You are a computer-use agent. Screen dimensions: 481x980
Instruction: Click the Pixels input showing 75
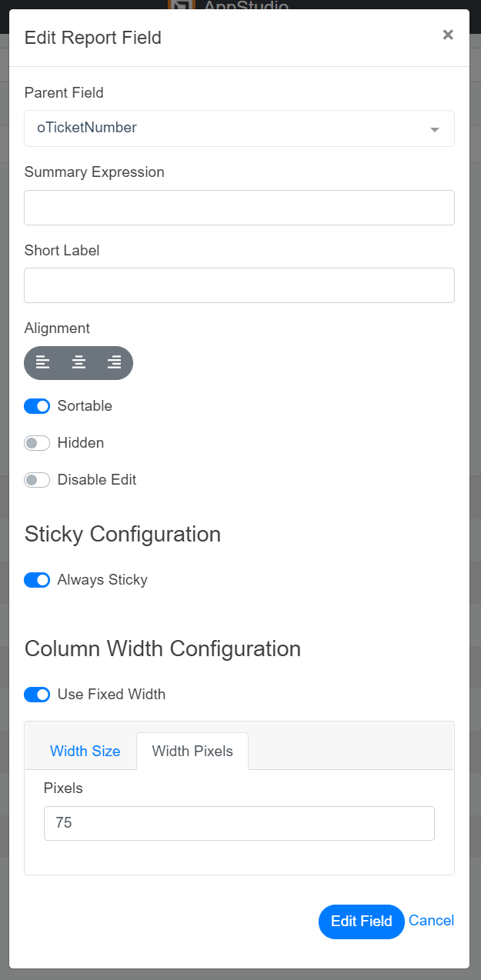[x=239, y=823]
